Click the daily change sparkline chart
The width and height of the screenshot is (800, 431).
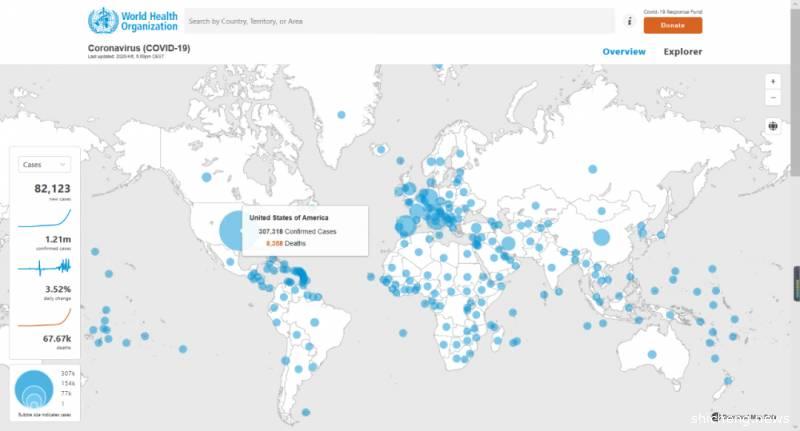point(44,266)
